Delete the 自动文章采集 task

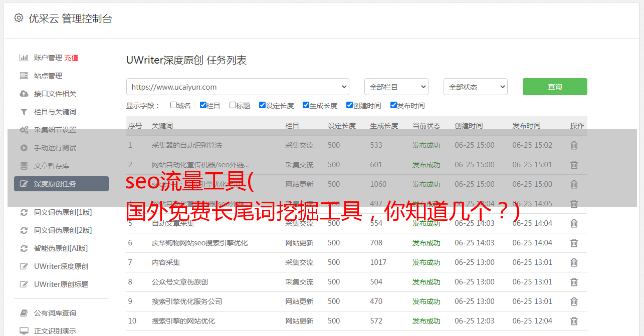coord(574,223)
